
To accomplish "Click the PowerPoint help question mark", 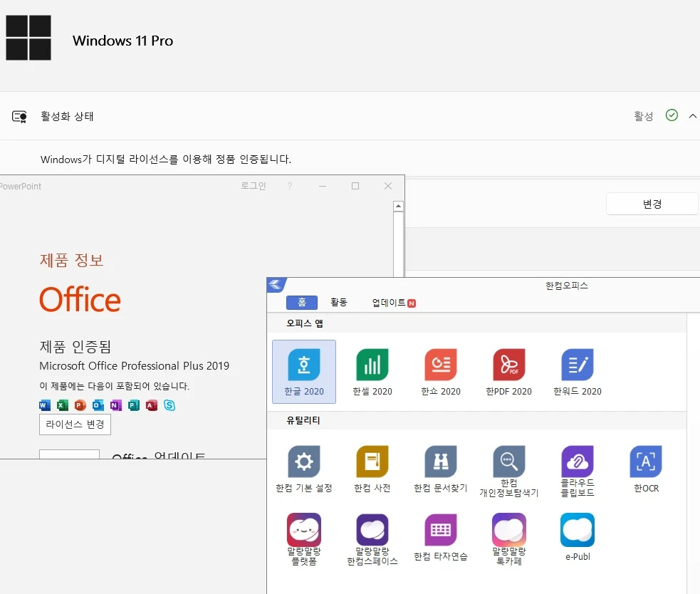I will (x=290, y=186).
